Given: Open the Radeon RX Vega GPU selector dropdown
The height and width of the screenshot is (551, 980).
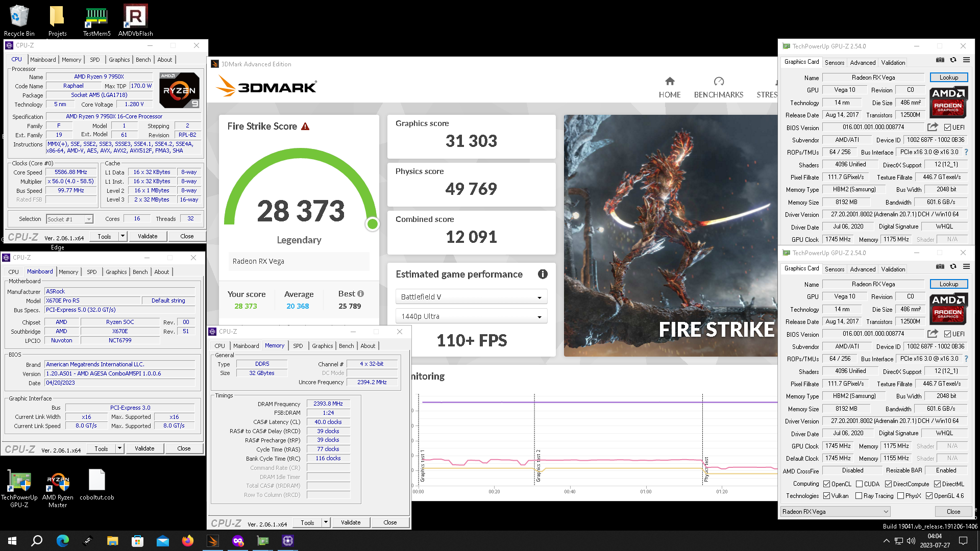Looking at the screenshot, I should pos(836,512).
